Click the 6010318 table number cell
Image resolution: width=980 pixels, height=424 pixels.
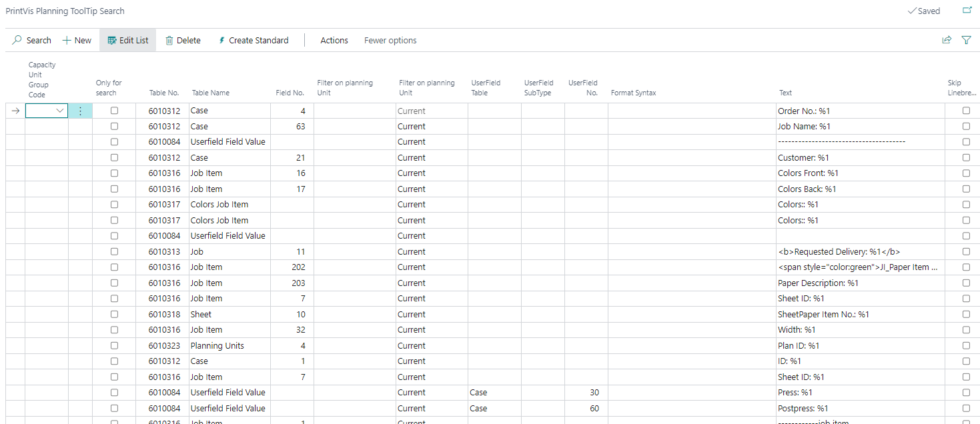162,315
